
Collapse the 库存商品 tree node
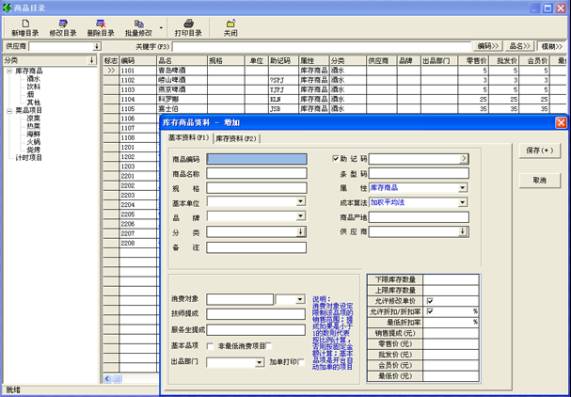pyautogui.click(x=10, y=71)
